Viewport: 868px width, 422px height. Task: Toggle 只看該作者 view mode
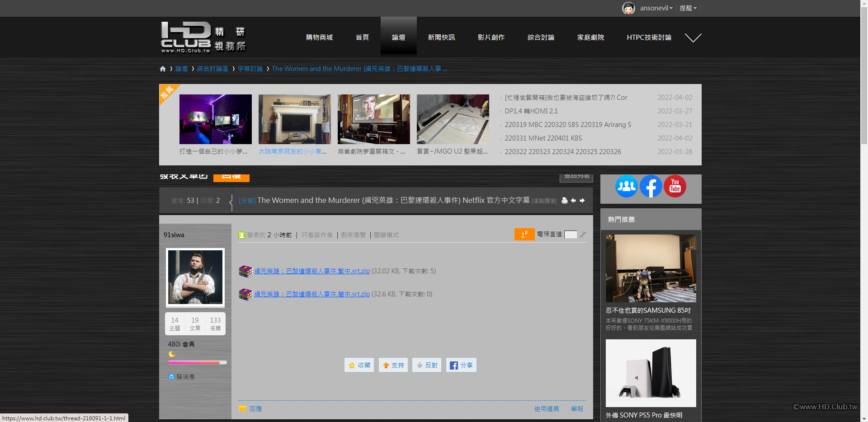pyautogui.click(x=317, y=234)
